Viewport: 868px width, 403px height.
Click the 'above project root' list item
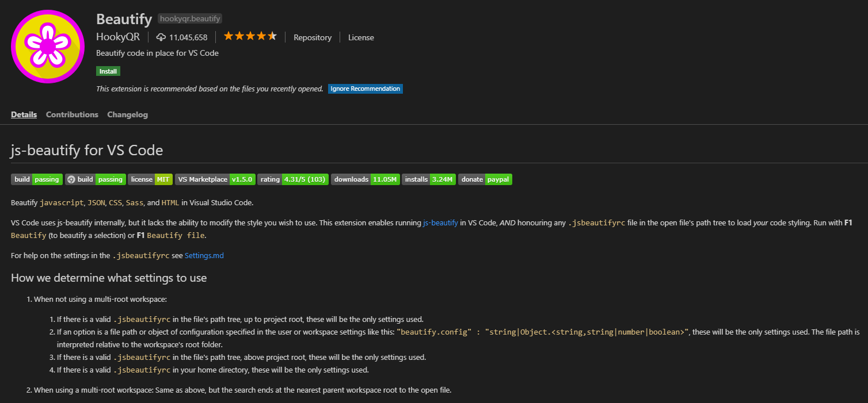pos(241,357)
